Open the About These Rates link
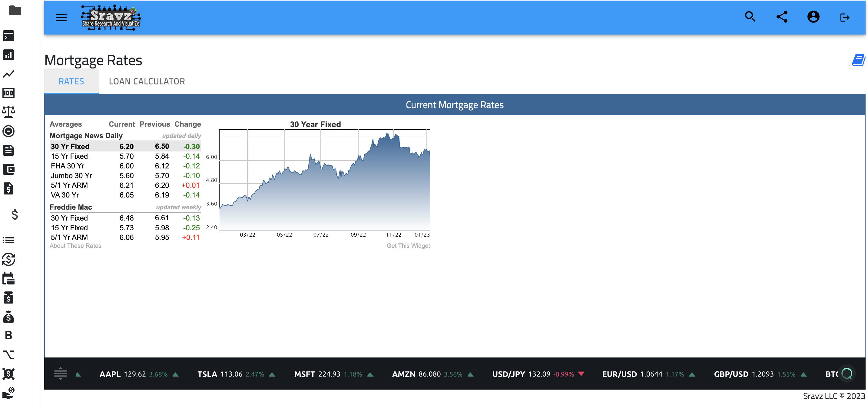The height and width of the screenshot is (412, 868). pyautogui.click(x=75, y=246)
